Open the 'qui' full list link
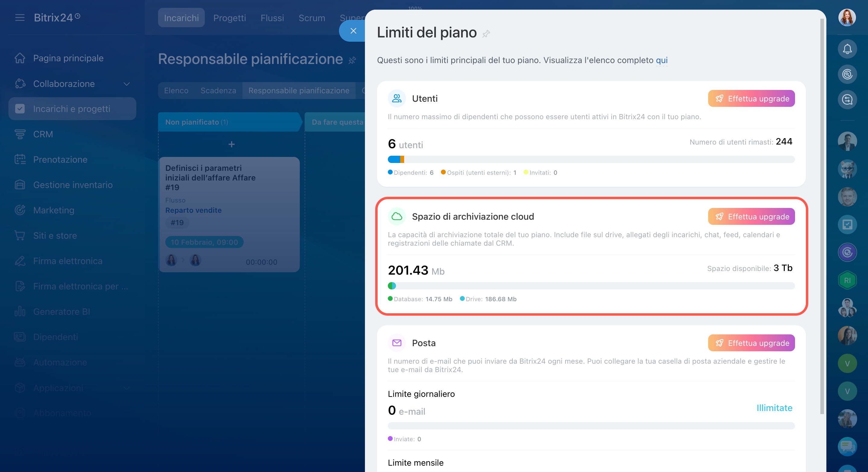 (x=661, y=60)
